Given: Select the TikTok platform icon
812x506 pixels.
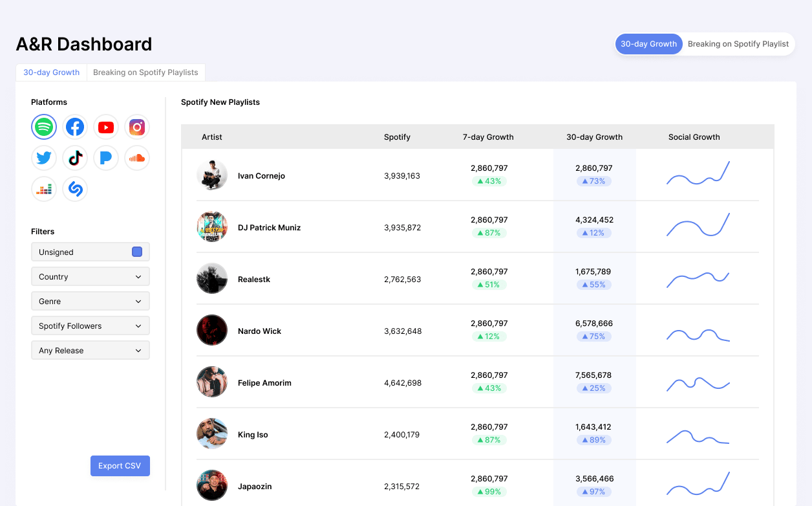Looking at the screenshot, I should point(75,158).
